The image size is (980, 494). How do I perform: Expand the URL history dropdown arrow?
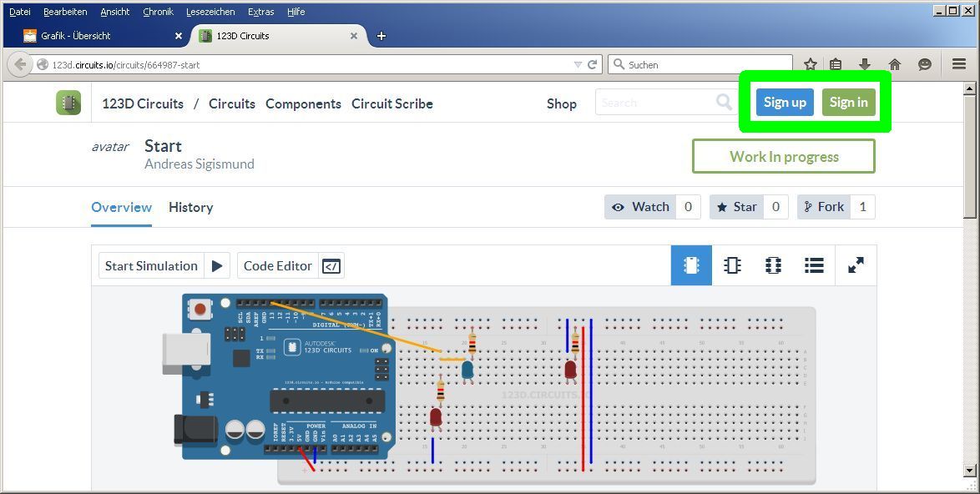tap(578, 65)
